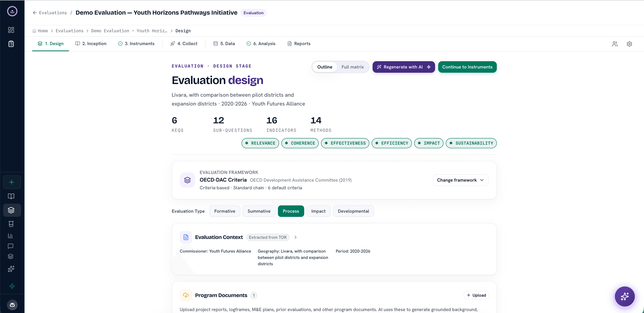The image size is (644, 313).
Task: Click the Program Documents cloud upload icon
Action: (x=186, y=295)
